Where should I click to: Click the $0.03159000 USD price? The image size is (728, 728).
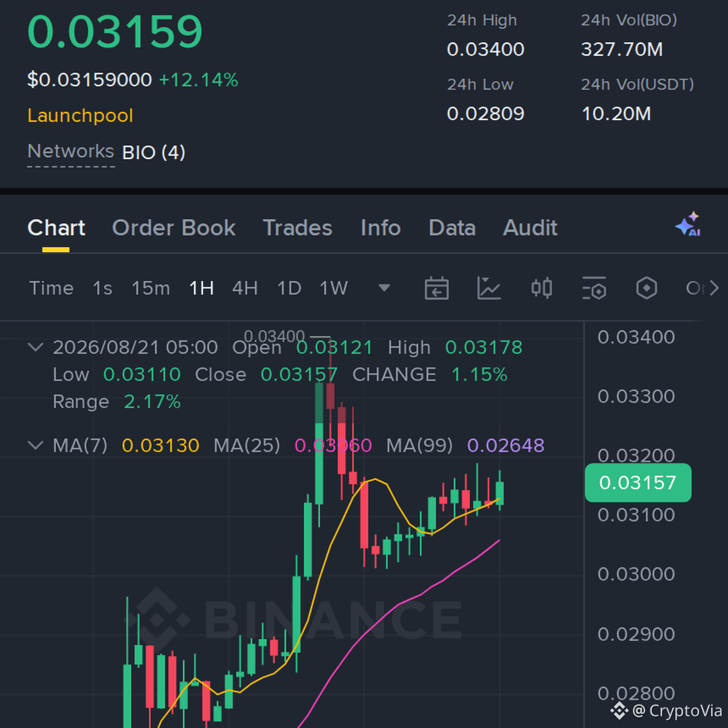pos(90,80)
